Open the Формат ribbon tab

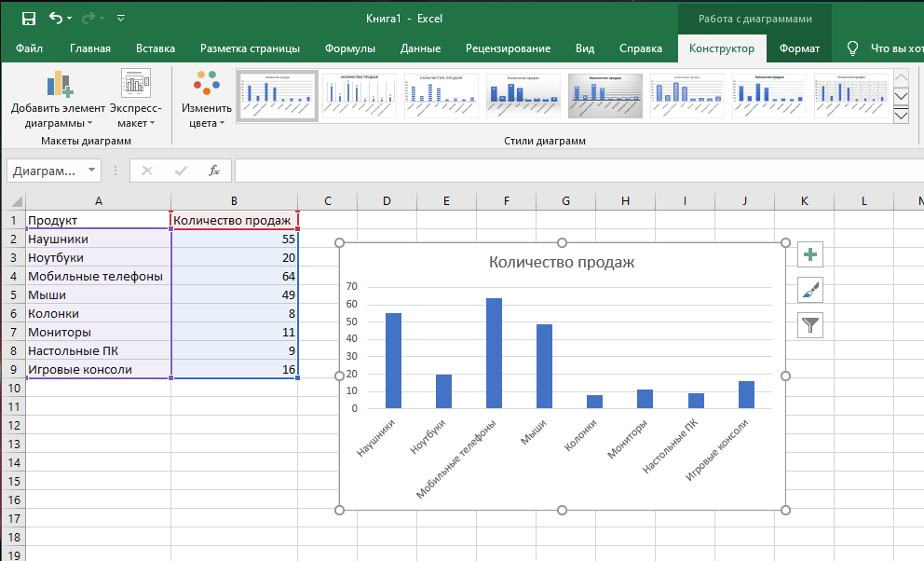click(799, 48)
